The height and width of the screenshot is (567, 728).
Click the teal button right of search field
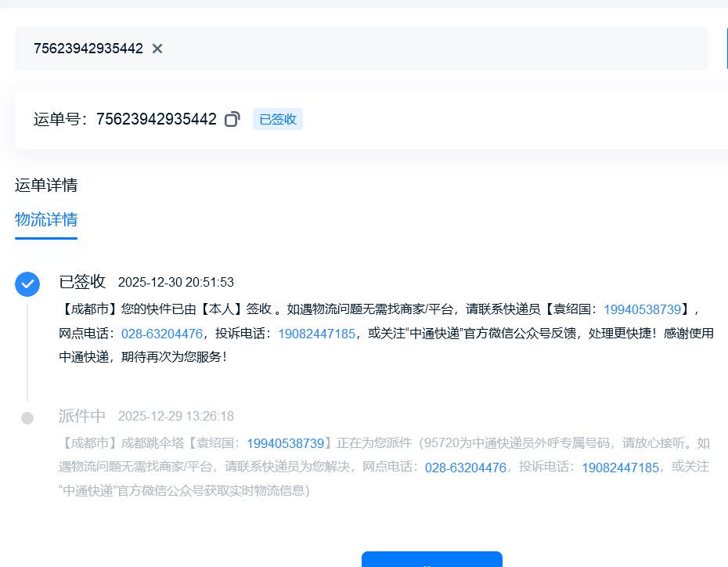tap(726, 49)
